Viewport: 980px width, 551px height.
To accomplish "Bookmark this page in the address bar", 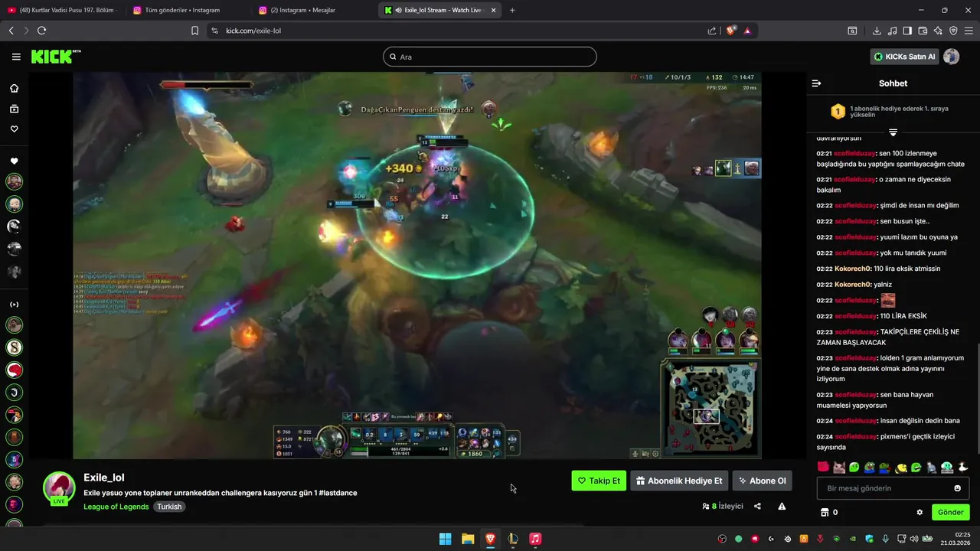I will click(x=194, y=31).
